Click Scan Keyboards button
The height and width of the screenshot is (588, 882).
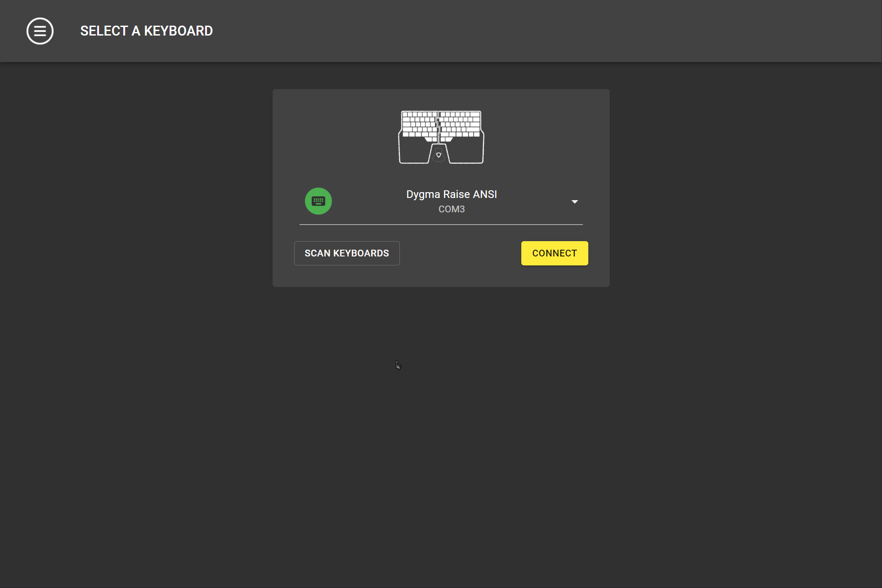pos(347,253)
